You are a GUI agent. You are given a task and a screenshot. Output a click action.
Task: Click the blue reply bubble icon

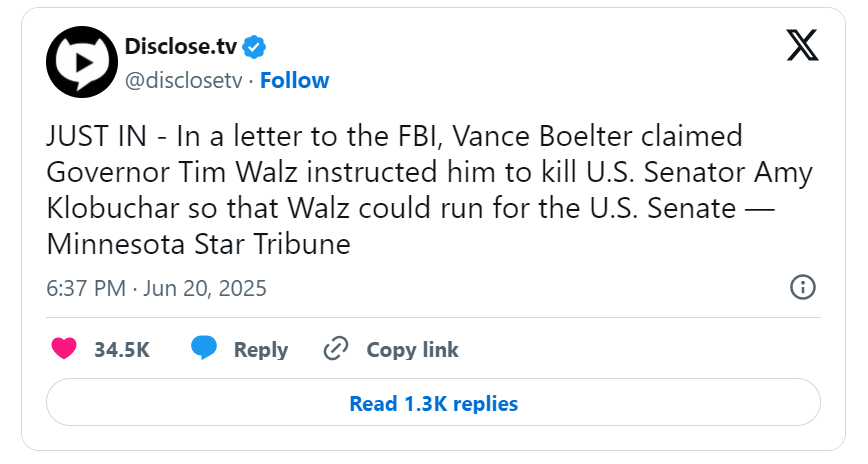204,348
